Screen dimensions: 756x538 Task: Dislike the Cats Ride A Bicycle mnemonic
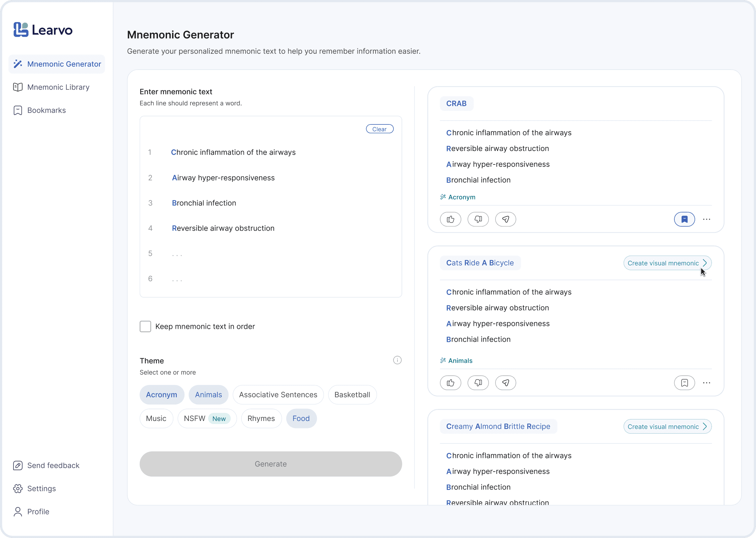[478, 383]
